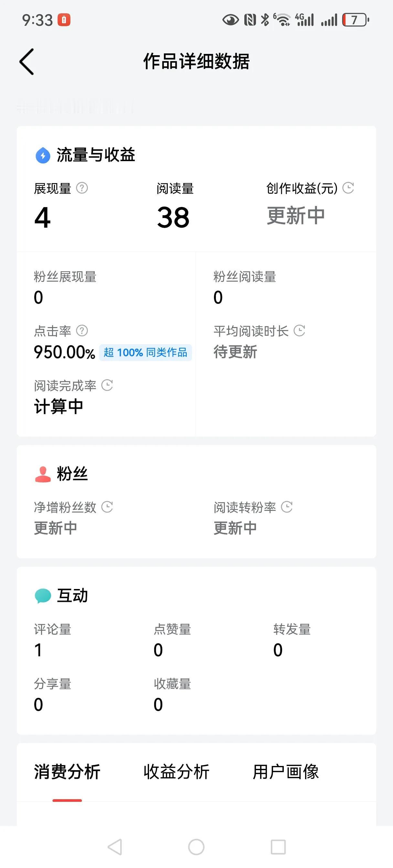The width and height of the screenshot is (393, 868).
Task: Tap the clock icon beside 平均阅读时长
Action: (x=299, y=331)
